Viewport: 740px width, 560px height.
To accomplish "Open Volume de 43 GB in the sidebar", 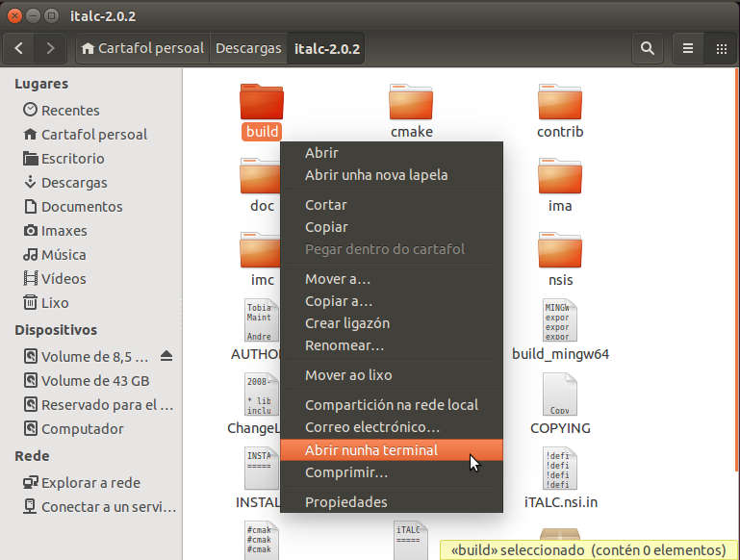I will [x=86, y=381].
